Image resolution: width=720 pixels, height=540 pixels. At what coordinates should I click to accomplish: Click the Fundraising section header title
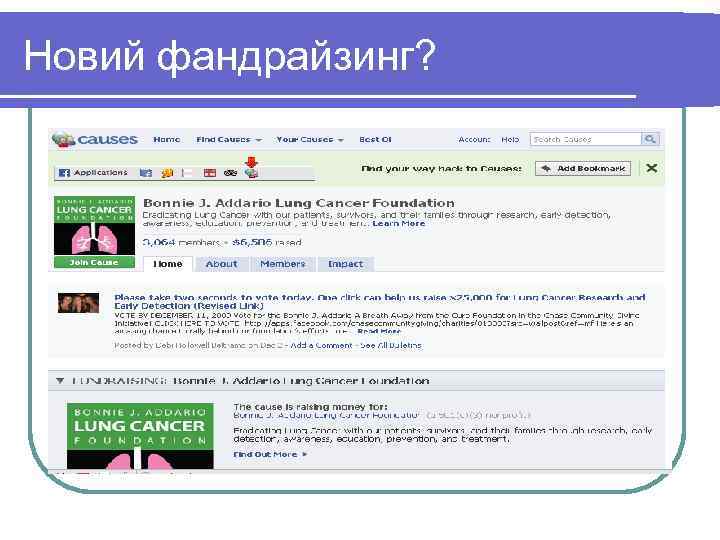[x=251, y=381]
